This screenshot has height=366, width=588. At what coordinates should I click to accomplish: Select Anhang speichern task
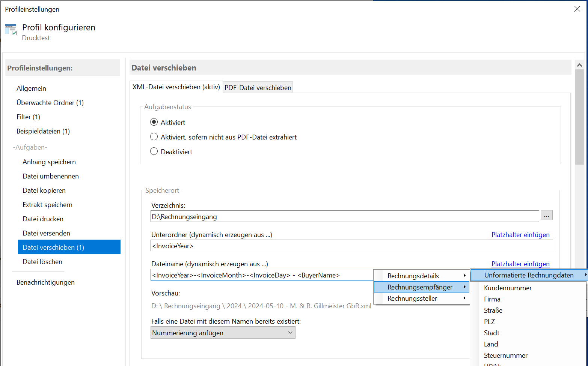(49, 162)
